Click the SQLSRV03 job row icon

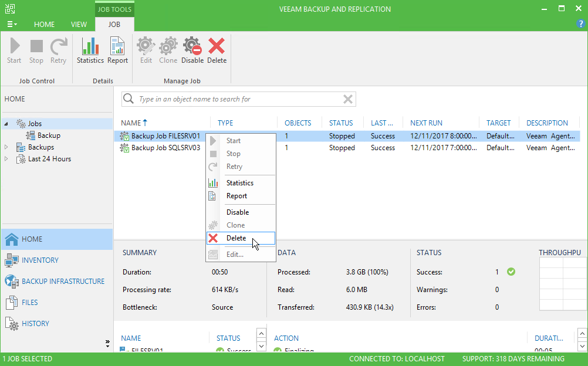pos(124,148)
